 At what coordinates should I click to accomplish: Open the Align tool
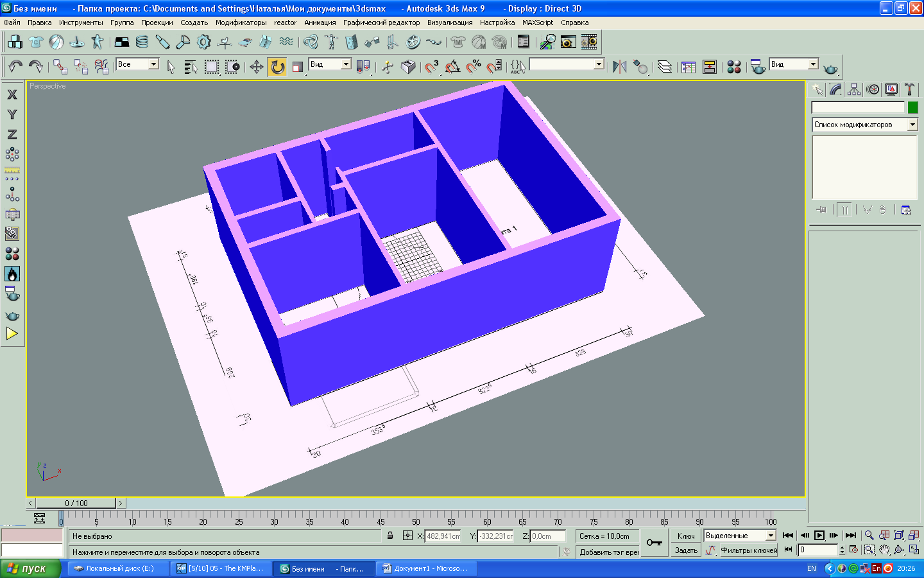point(640,66)
